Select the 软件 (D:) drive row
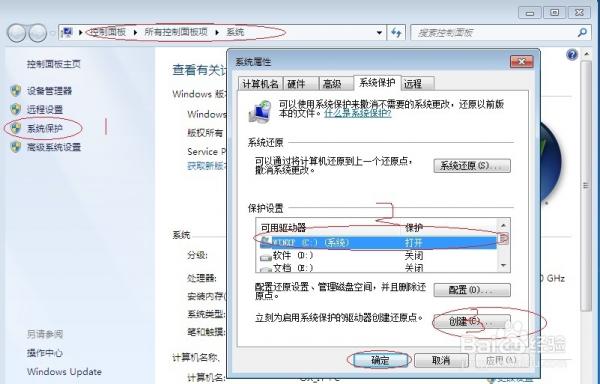The image size is (600, 384). click(x=378, y=255)
